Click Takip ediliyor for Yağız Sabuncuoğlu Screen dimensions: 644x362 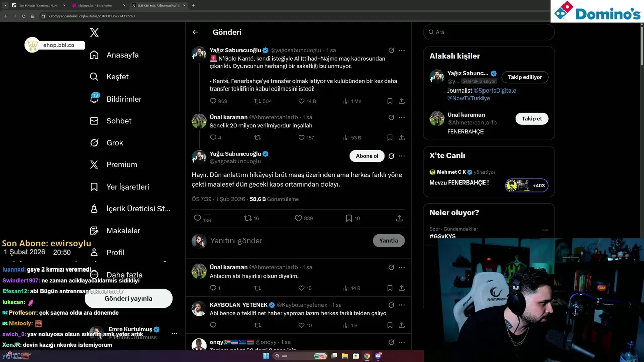[x=525, y=77]
